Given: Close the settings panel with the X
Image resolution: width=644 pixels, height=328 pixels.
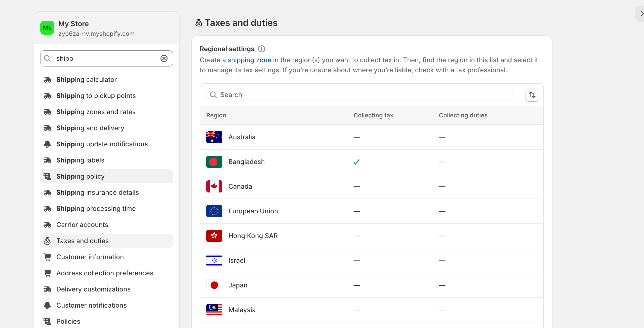Looking at the screenshot, I should pos(642,14).
